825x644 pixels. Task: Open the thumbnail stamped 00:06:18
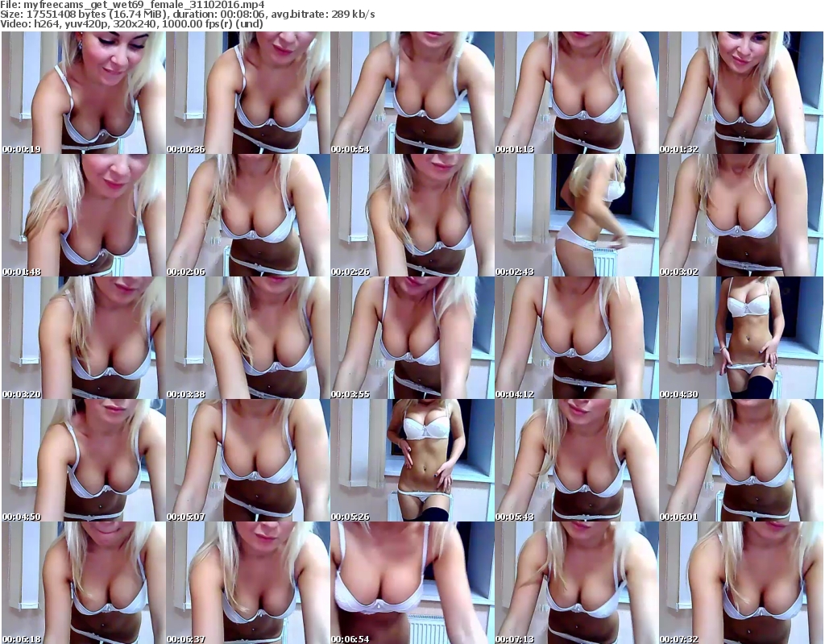tap(84, 583)
